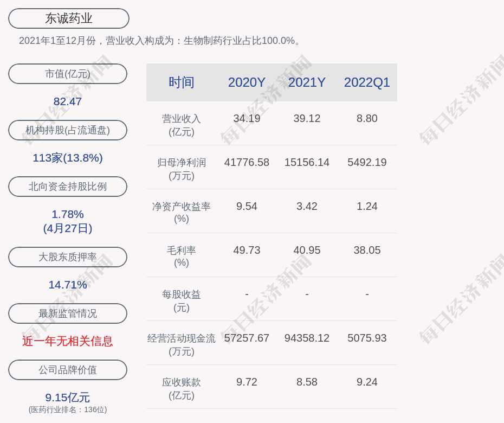Image resolution: width=504 pixels, height=423 pixels.
Task: Click the 东诚药业 company name pill
Action: 69,18
